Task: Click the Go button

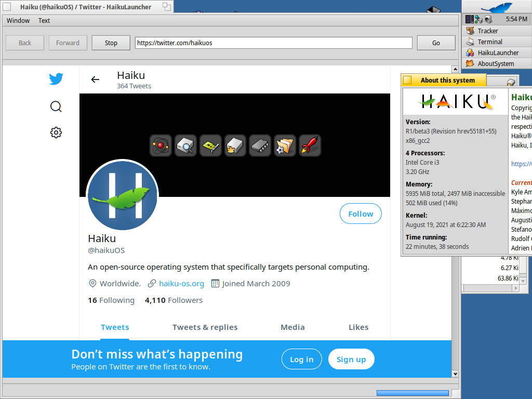Action: tap(436, 43)
